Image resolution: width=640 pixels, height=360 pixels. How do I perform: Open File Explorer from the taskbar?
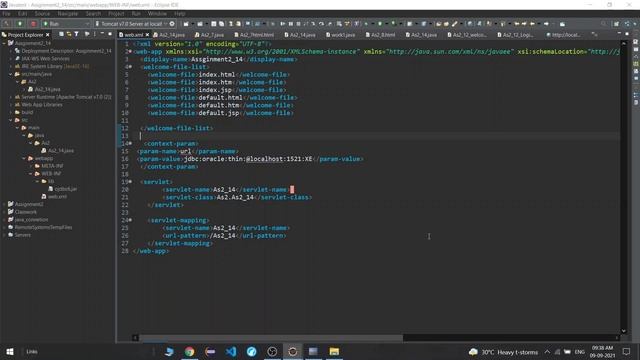pos(334,351)
